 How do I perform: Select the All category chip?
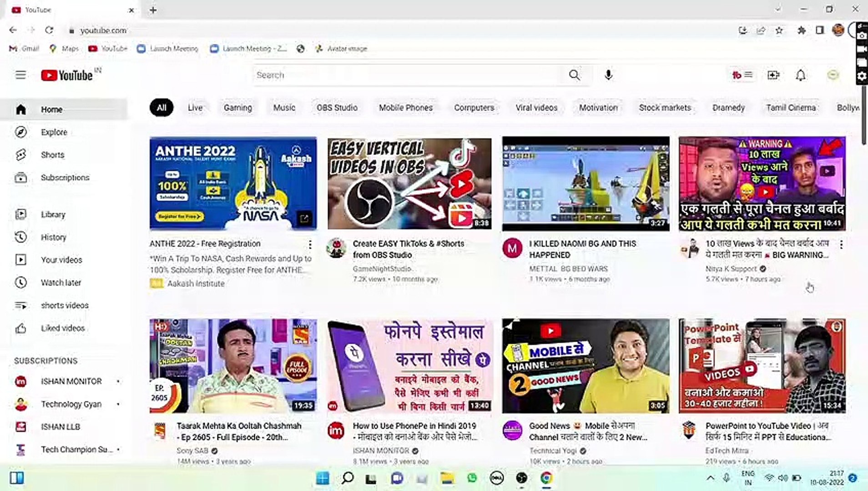pos(161,107)
